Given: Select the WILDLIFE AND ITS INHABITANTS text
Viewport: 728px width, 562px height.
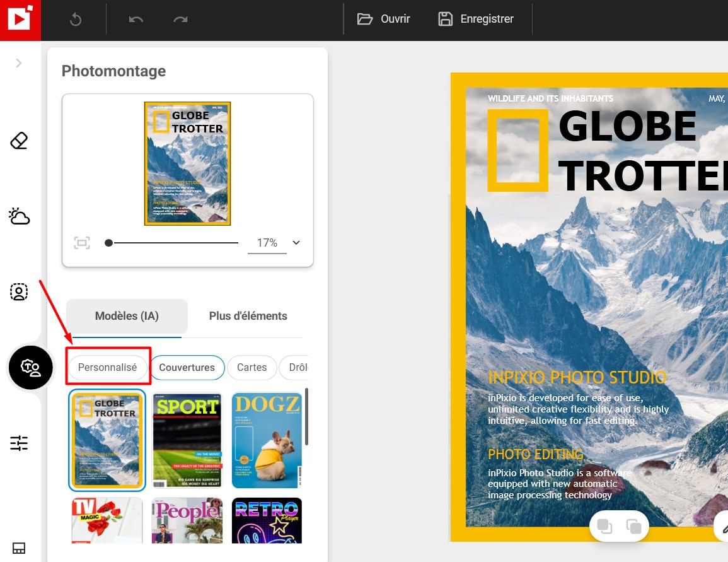Looking at the screenshot, I should 551,98.
